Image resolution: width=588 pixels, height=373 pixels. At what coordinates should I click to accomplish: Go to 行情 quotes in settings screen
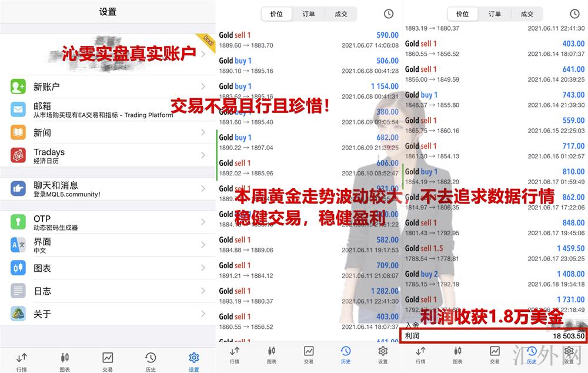[x=21, y=362]
